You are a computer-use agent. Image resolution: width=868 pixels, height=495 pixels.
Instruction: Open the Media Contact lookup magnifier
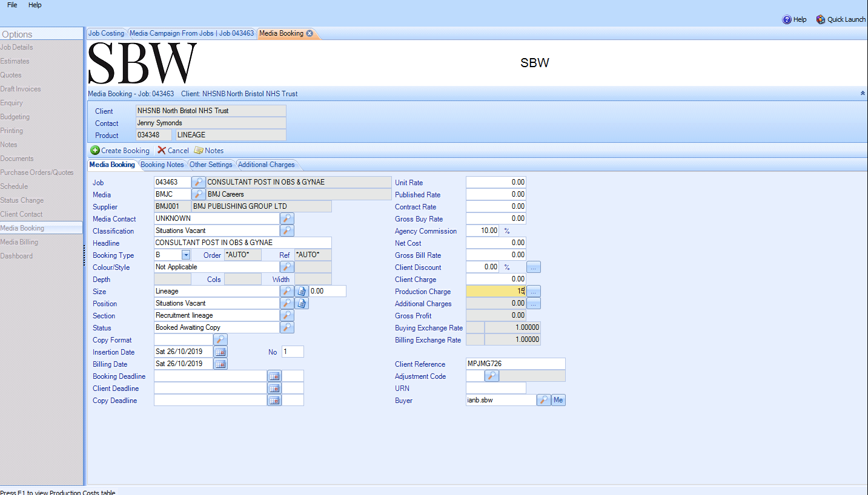(x=287, y=218)
